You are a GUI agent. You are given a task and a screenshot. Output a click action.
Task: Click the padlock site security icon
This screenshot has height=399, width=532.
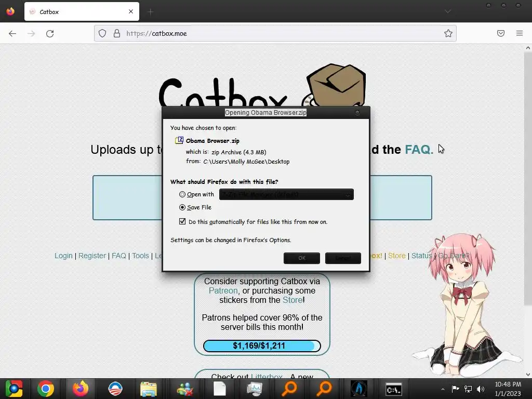(x=117, y=33)
